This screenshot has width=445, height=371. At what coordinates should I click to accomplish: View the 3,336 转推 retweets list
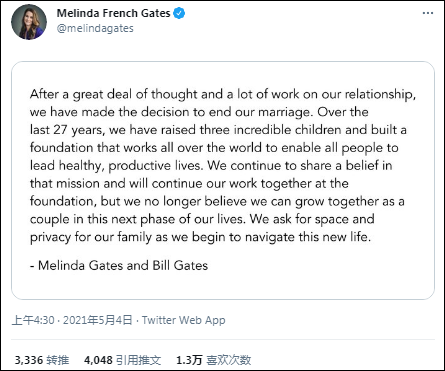(42, 360)
